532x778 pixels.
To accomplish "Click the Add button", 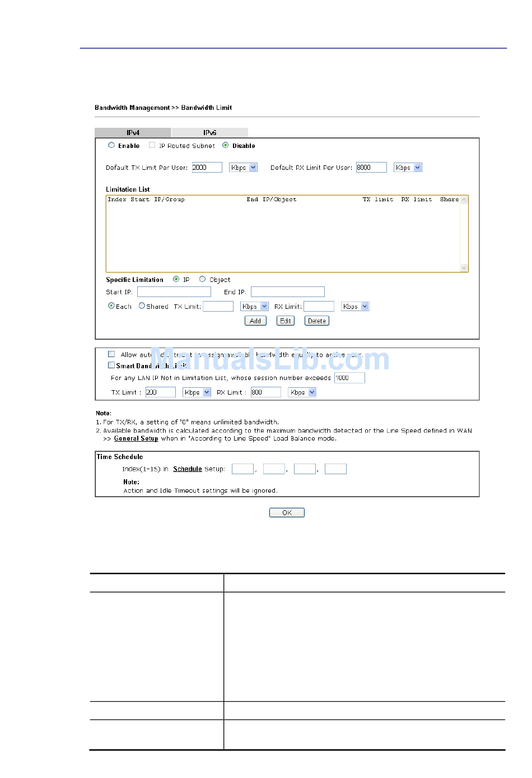I will click(255, 321).
